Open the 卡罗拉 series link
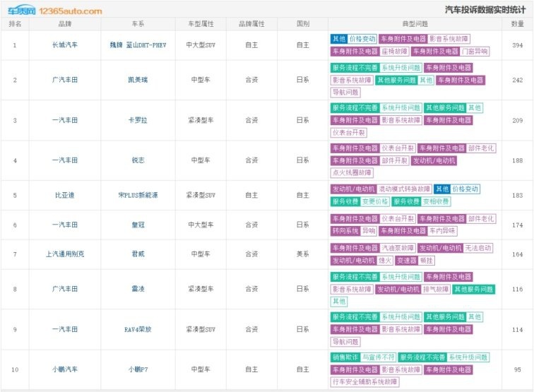The height and width of the screenshot is (392, 534). point(138,120)
